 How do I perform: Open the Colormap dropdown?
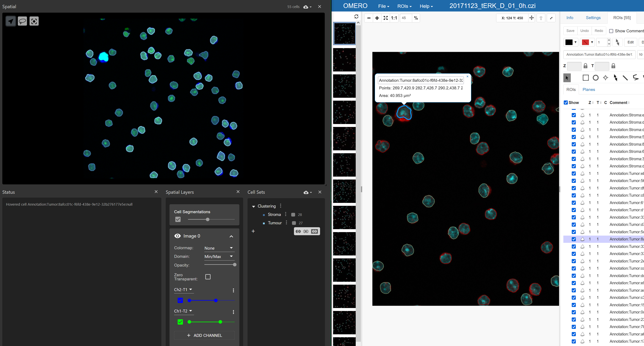[x=219, y=248]
